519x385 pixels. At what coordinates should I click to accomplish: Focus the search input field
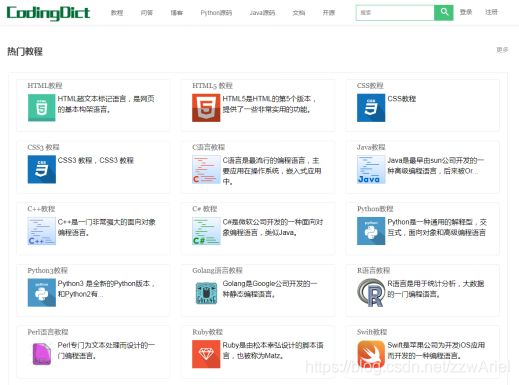(x=395, y=13)
